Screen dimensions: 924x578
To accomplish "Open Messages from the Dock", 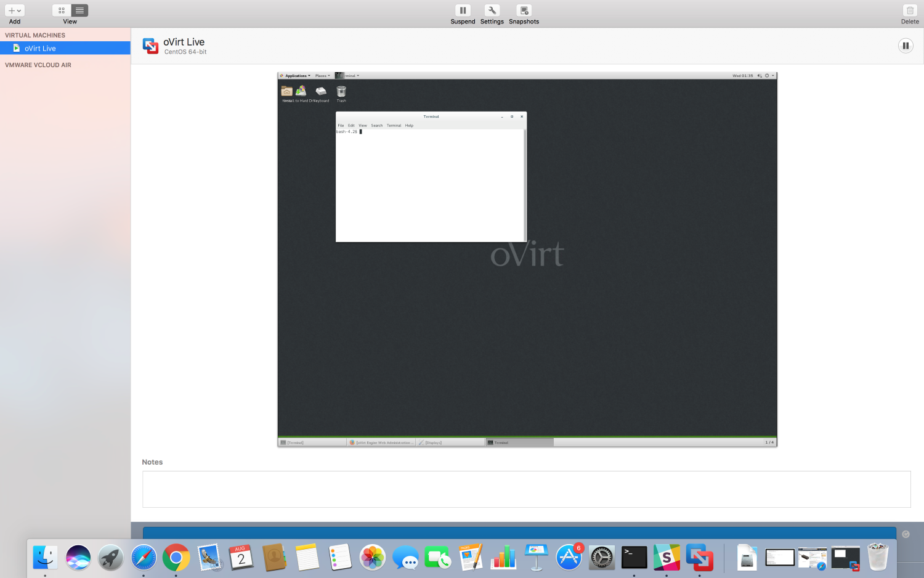I will coord(405,558).
